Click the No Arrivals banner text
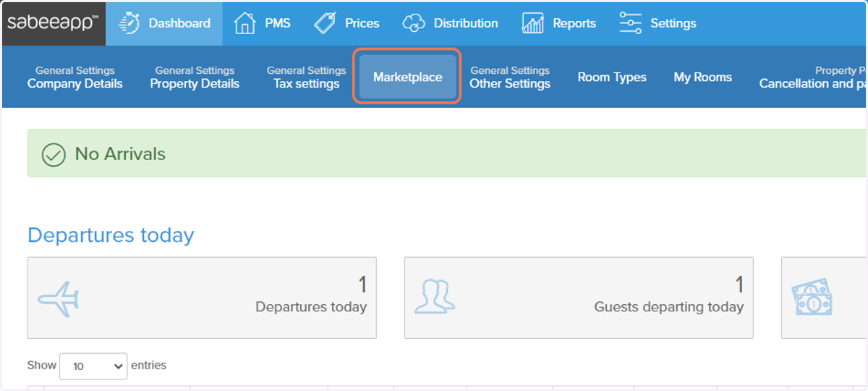This screenshot has height=391, width=868. point(120,154)
